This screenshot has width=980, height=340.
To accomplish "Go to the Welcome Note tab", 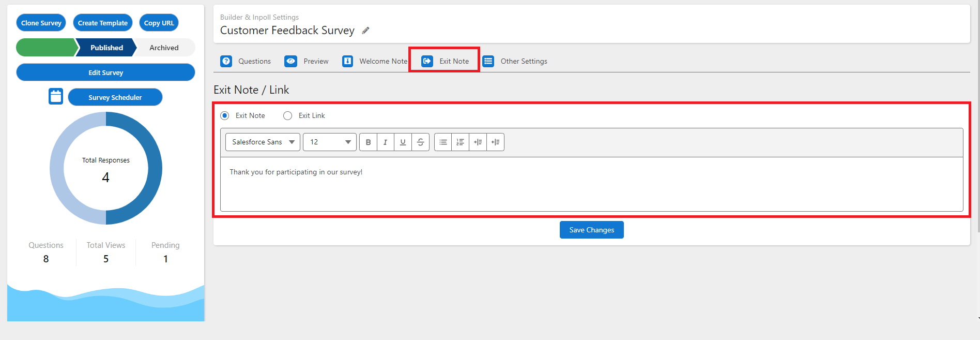I will pyautogui.click(x=375, y=61).
